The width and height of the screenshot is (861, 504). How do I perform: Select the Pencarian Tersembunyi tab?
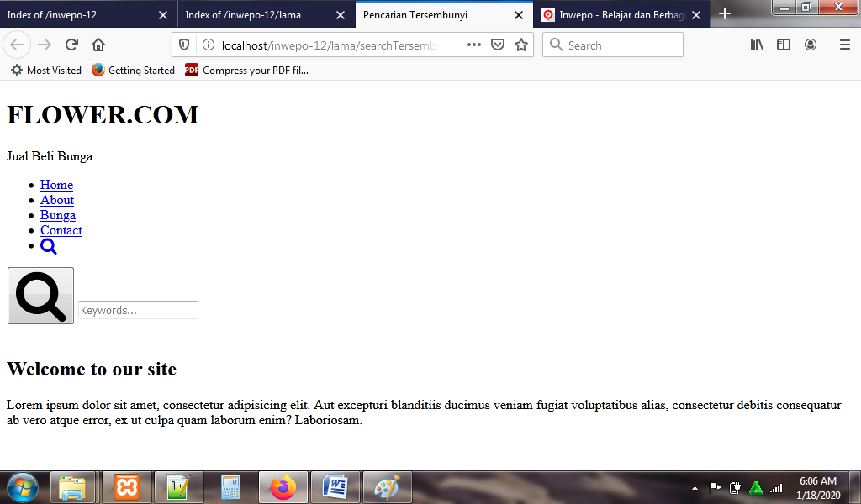tap(444, 15)
